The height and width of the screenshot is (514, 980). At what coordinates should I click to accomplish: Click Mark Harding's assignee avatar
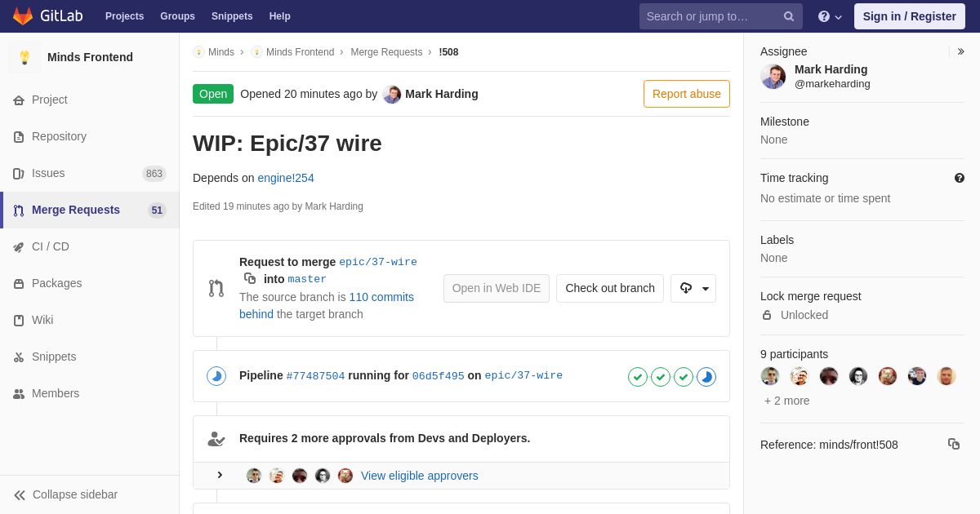click(773, 77)
